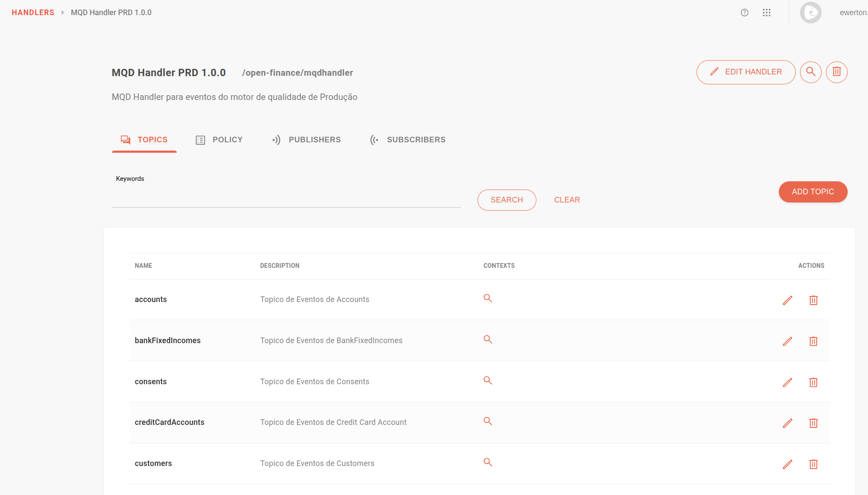The width and height of the screenshot is (868, 495).
Task: Delete the consents topic
Action: pyautogui.click(x=813, y=382)
